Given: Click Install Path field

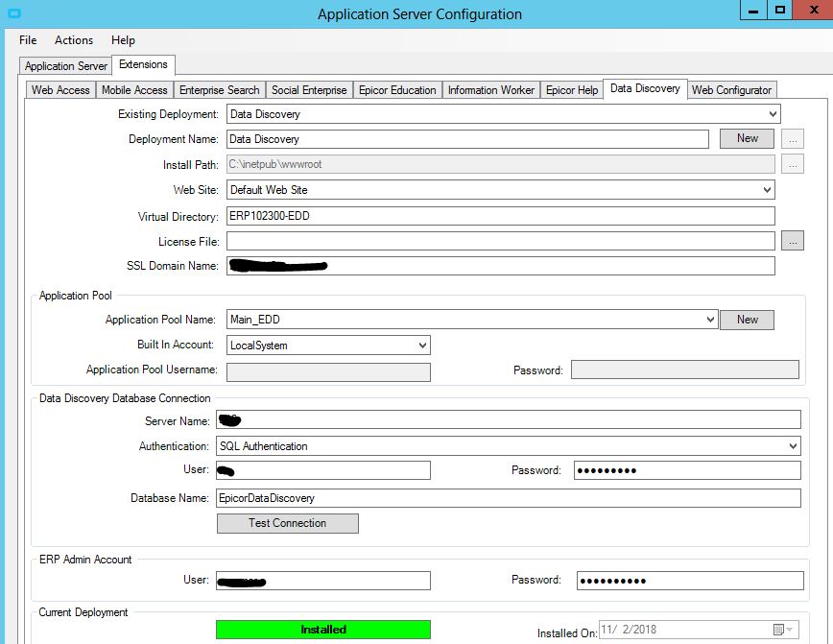Looking at the screenshot, I should coord(500,164).
